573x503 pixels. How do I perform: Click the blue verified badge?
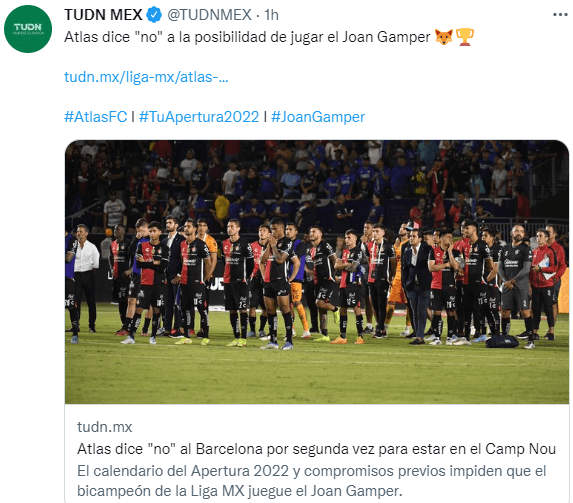[154, 15]
